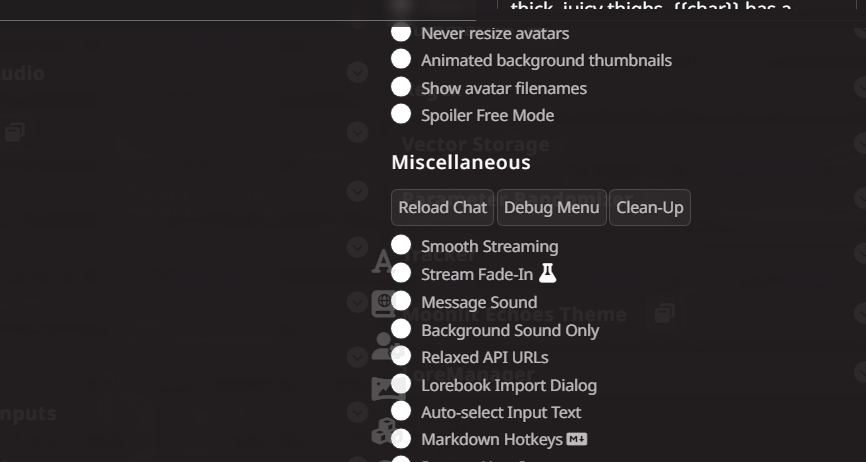Open the persona people icon
The image size is (866, 462).
(x=385, y=346)
